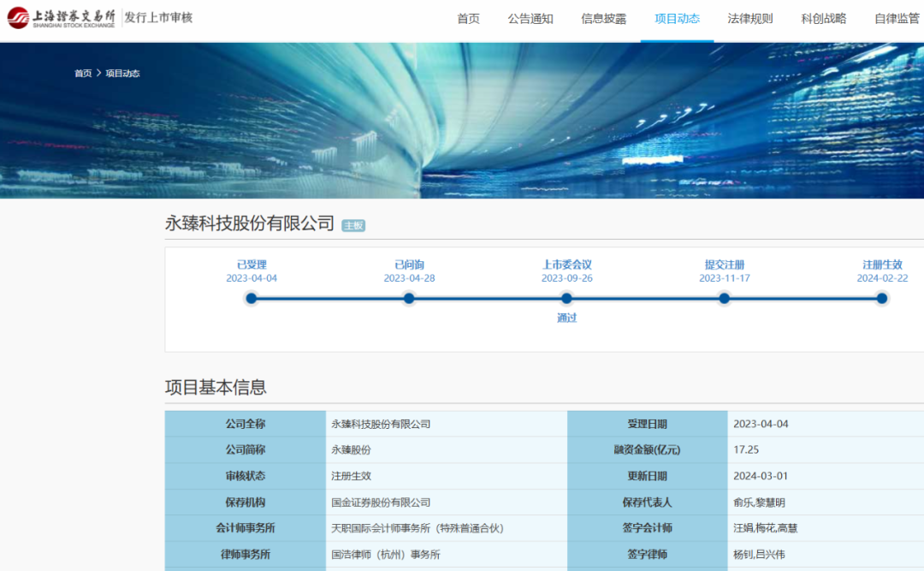The image size is (924, 571).
Task: Click the 永臻科技股份有限公司 page heading
Action: [250, 223]
